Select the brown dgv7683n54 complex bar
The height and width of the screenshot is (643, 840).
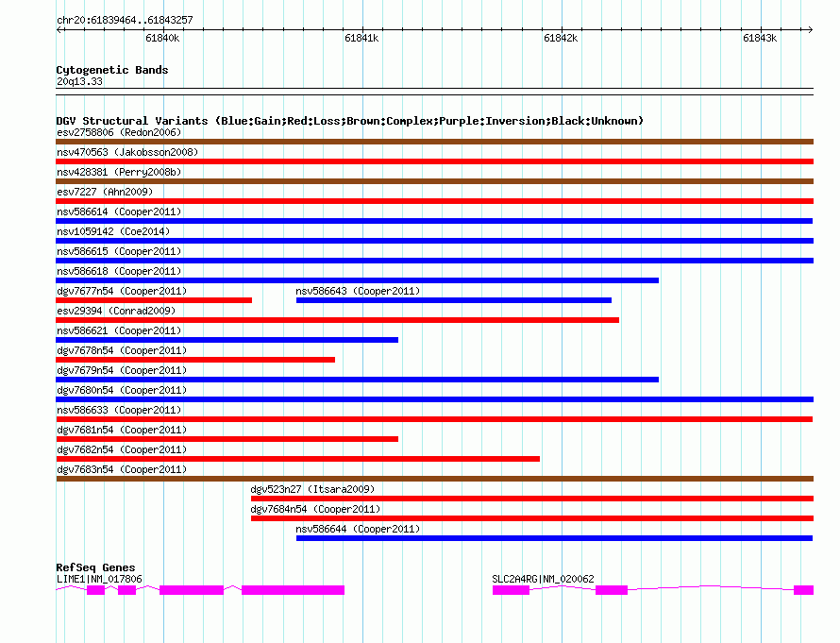tap(434, 479)
